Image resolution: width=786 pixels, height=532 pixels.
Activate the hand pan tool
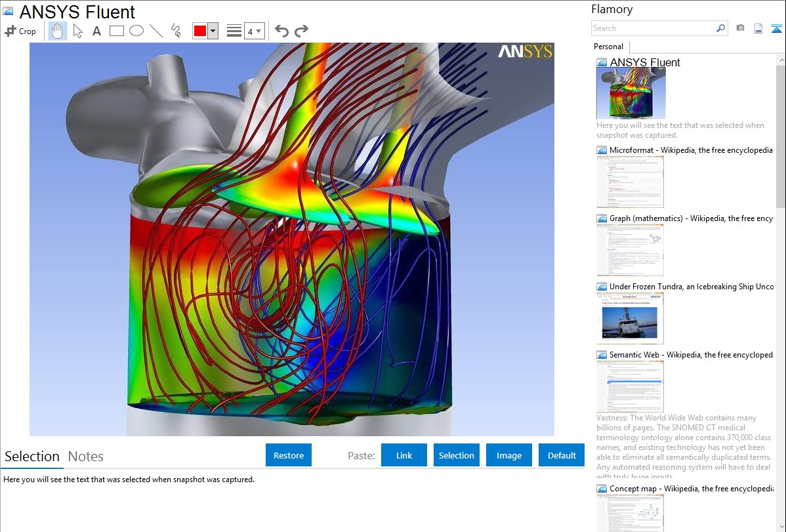[x=58, y=31]
